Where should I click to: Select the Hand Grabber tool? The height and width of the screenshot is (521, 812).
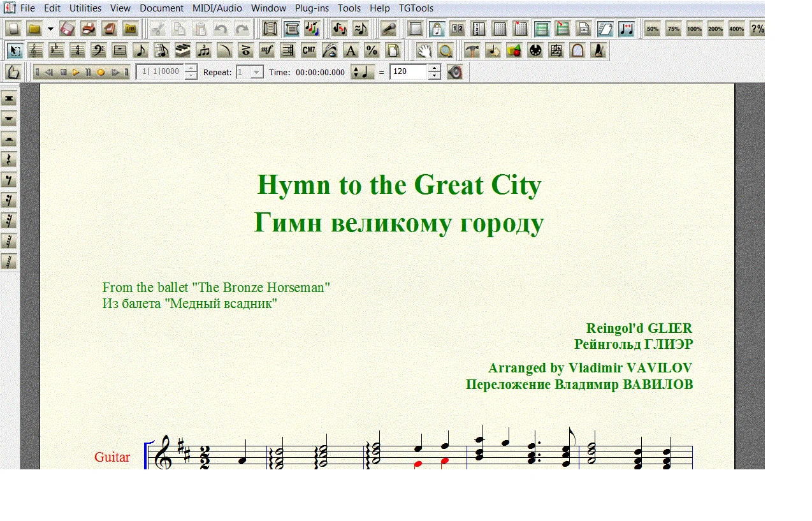424,50
